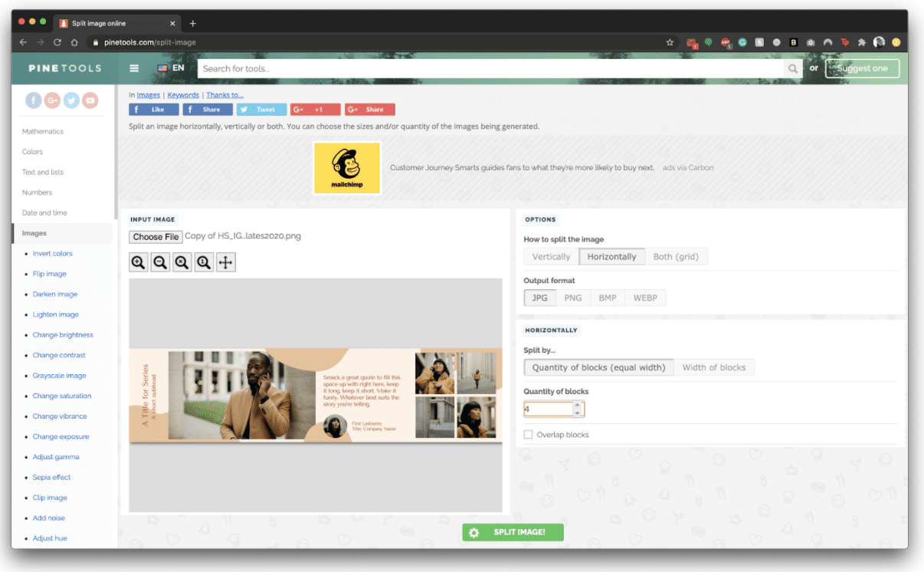The image size is (924, 572).
Task: Open the Mathematics category in sidebar
Action: point(43,132)
